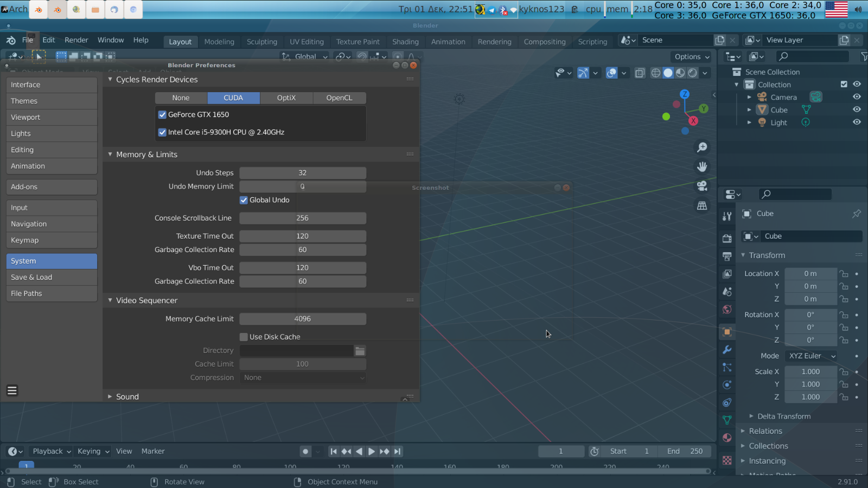
Task: Switch to the UV Editing workspace tab
Action: (307, 42)
